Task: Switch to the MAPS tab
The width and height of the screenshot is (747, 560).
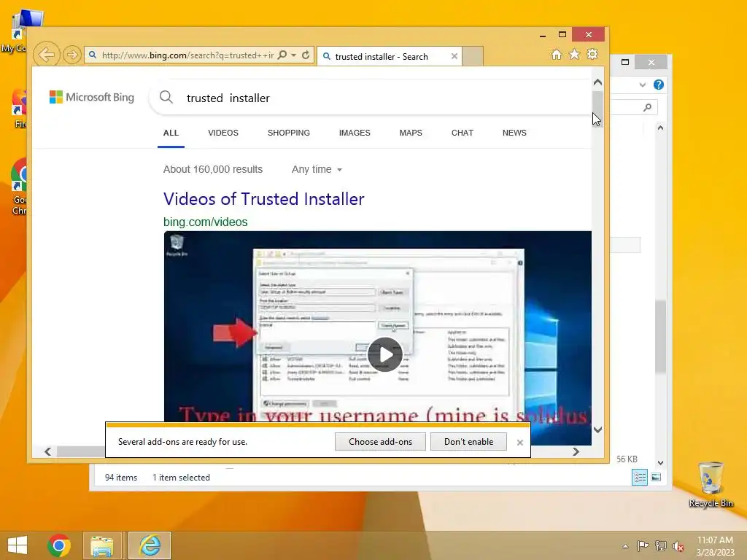Action: [411, 133]
